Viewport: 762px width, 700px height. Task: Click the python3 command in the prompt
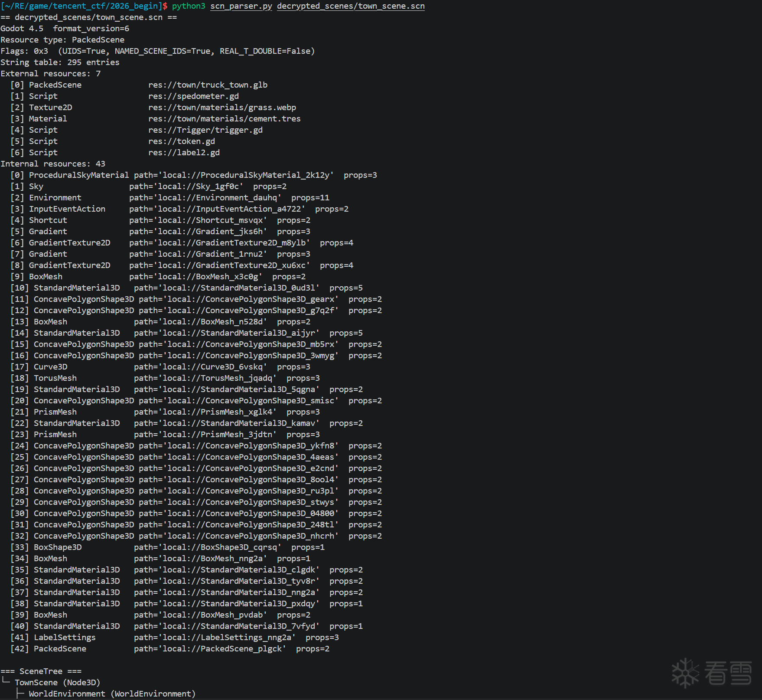189,6
